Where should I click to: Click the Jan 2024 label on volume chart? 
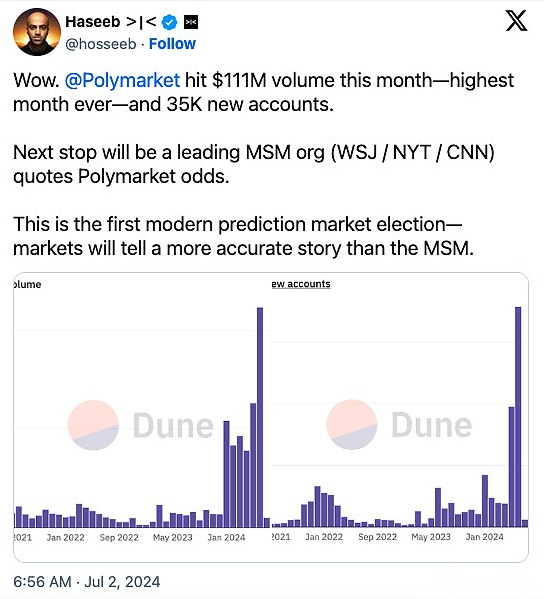click(x=226, y=537)
